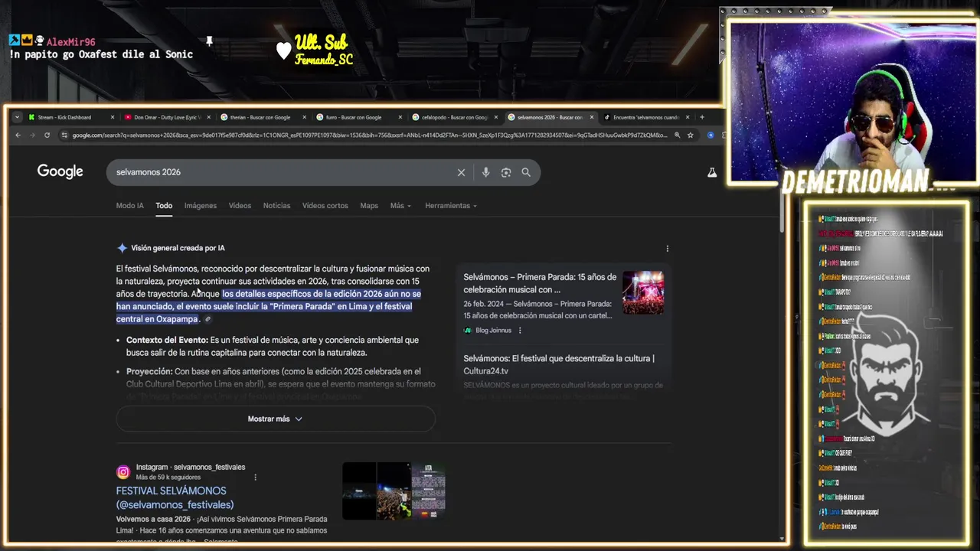Screen dimensions: 980x551
Task: Expand the Más filter dropdown
Action: click(400, 206)
